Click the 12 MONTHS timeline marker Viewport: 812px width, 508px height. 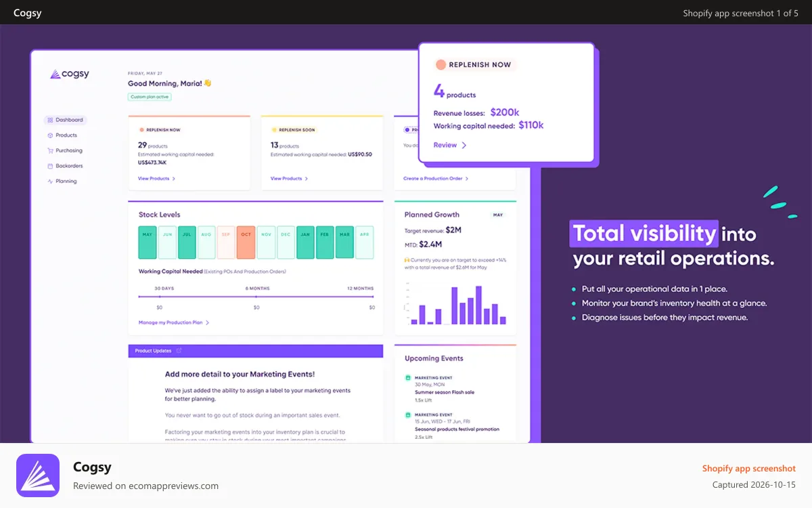372,297
